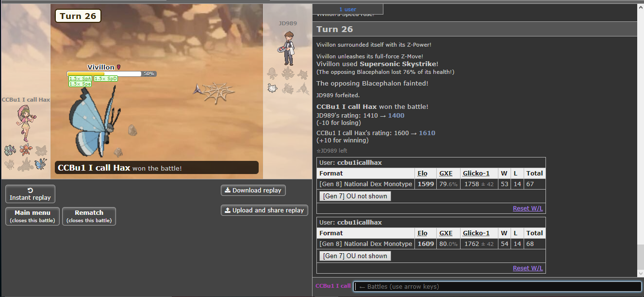
Task: Click the GXE value 80.0%
Action: [x=448, y=244]
